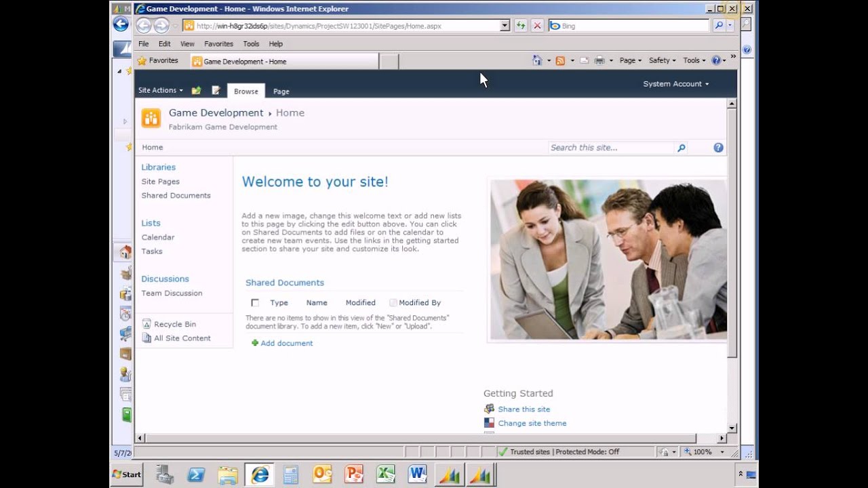
Task: Click inside the Search this site box
Action: click(611, 148)
